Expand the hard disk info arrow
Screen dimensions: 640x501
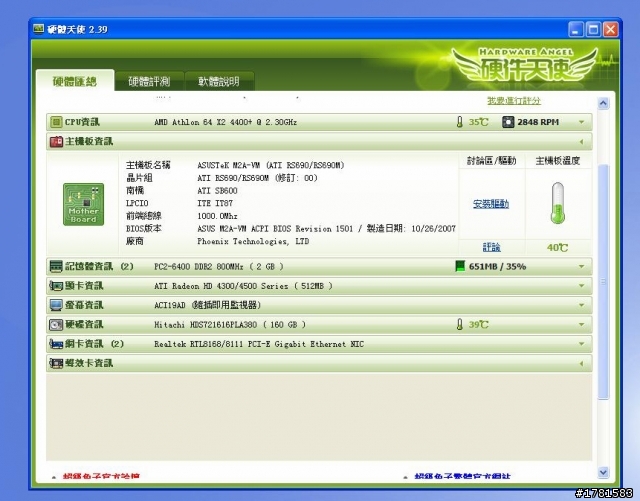581,325
